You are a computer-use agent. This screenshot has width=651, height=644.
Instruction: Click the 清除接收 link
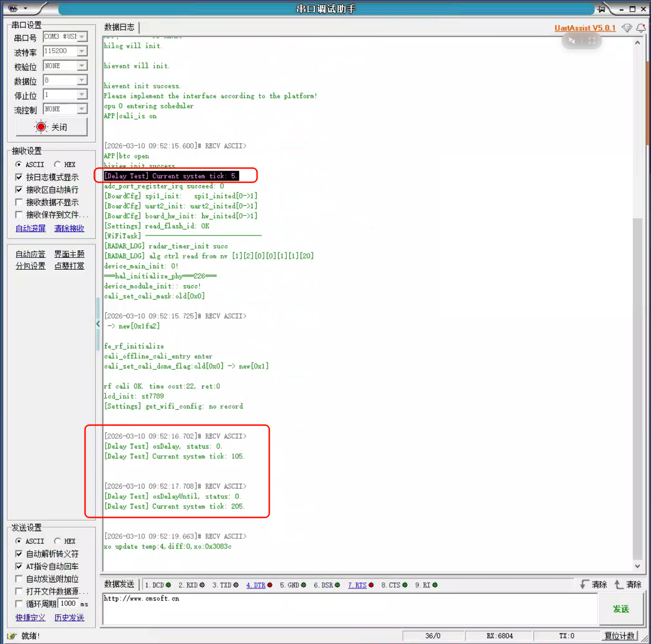(69, 228)
